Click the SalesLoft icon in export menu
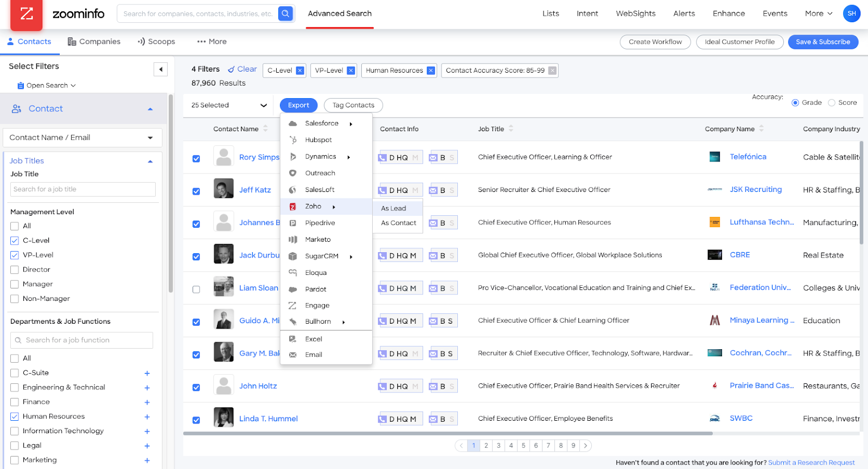868x469 pixels. coord(293,190)
